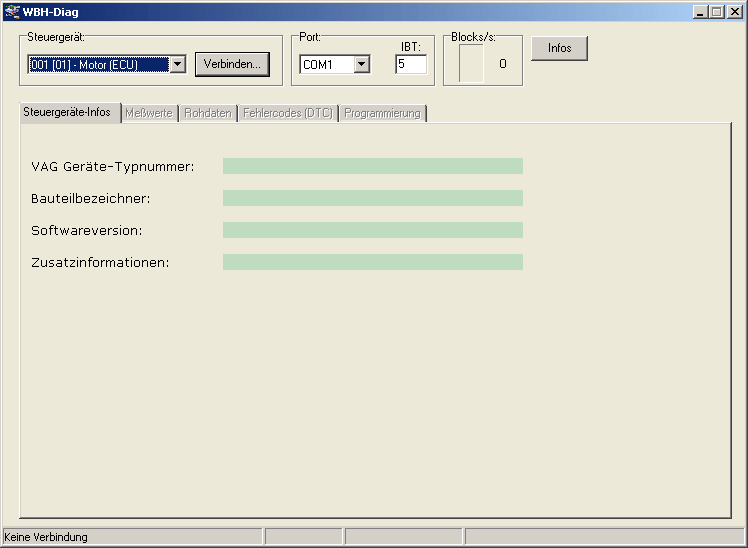Click the VAG Geräte-Typnummer value field
The width and height of the screenshot is (748, 548).
pos(372,166)
